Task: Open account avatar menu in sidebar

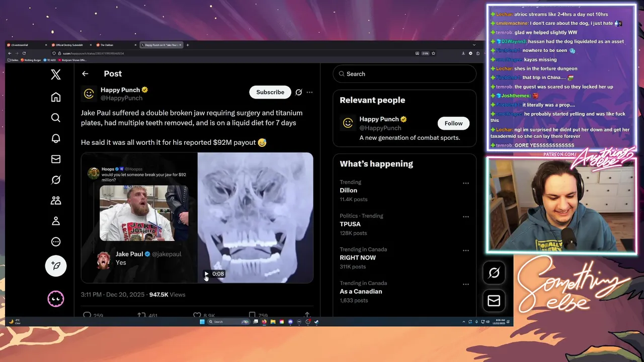Action: click(x=56, y=299)
